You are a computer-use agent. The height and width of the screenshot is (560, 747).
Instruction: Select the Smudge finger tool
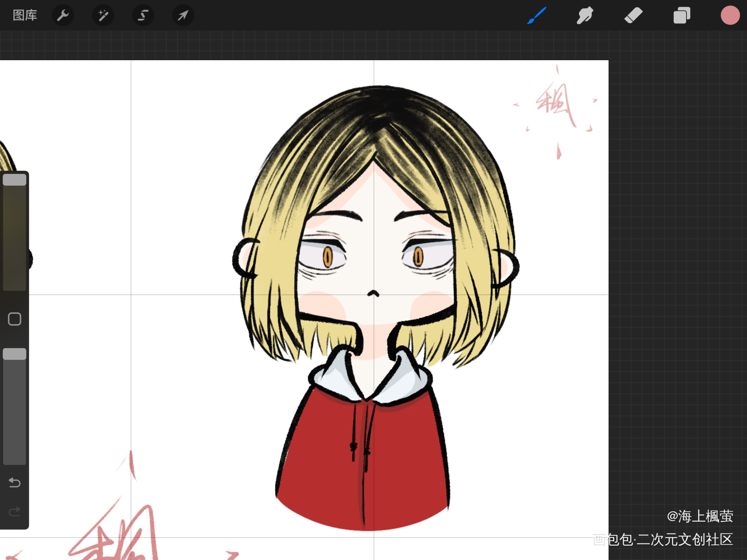(x=585, y=15)
